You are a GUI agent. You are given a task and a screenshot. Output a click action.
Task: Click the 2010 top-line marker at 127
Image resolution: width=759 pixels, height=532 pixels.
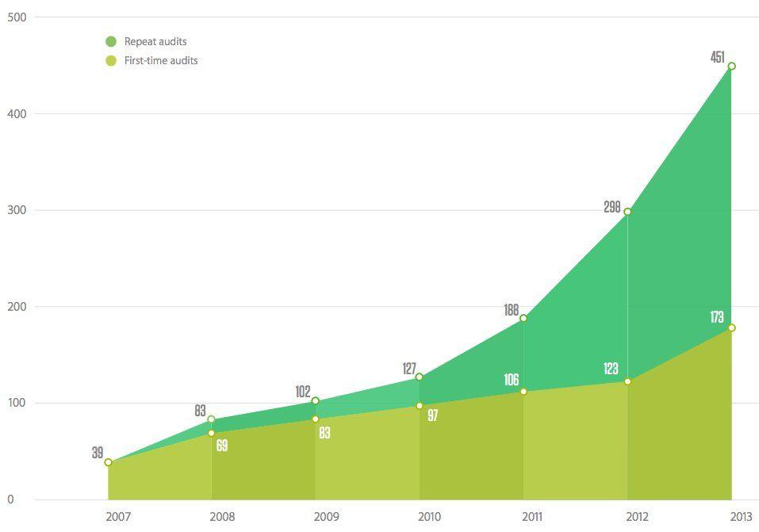(x=420, y=377)
